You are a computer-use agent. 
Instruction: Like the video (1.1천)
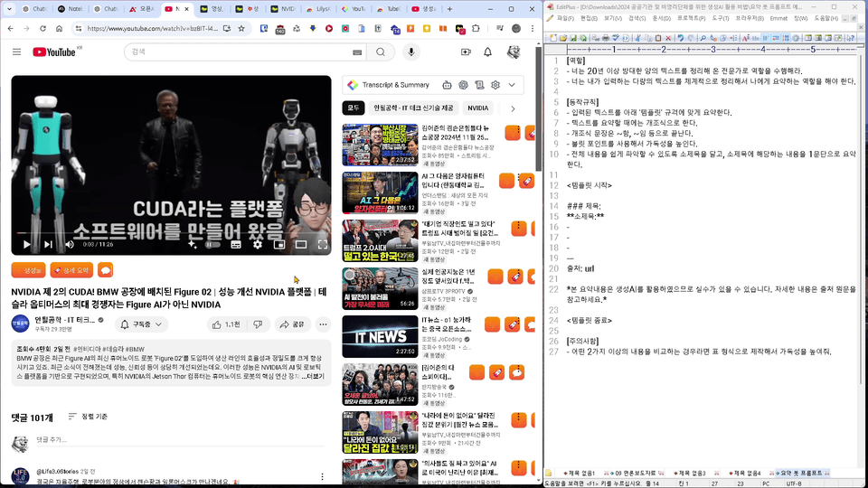[226, 324]
